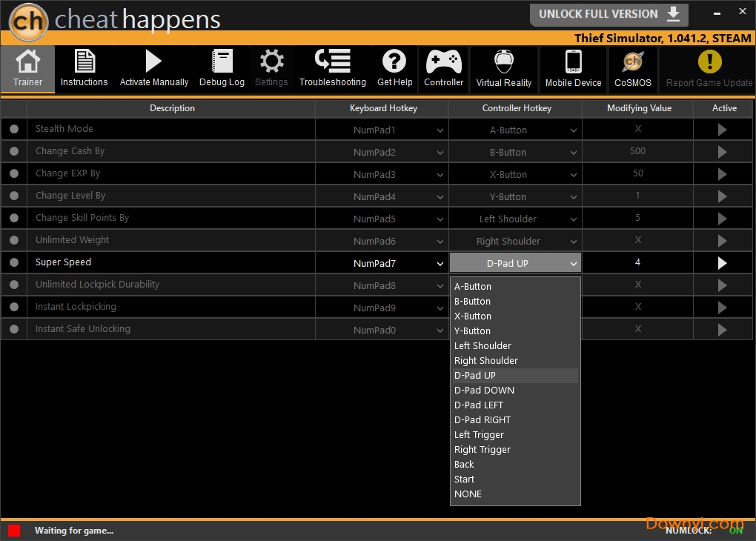756x541 pixels.
Task: Edit the Super Speed modifying value field
Action: coord(637,262)
